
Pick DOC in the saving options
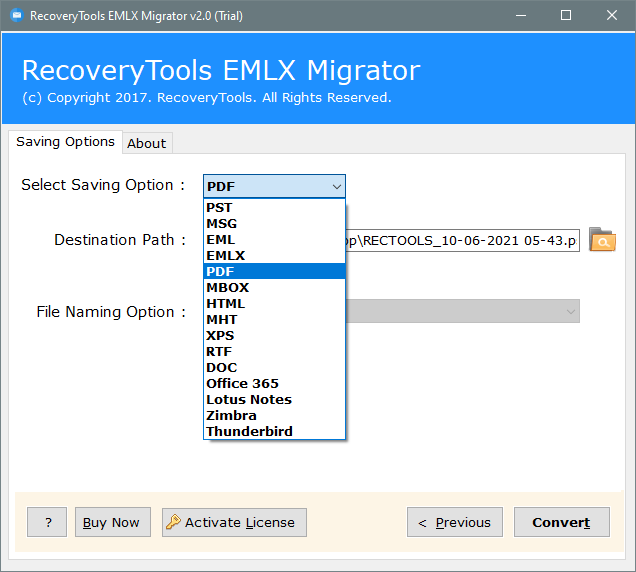click(x=274, y=367)
